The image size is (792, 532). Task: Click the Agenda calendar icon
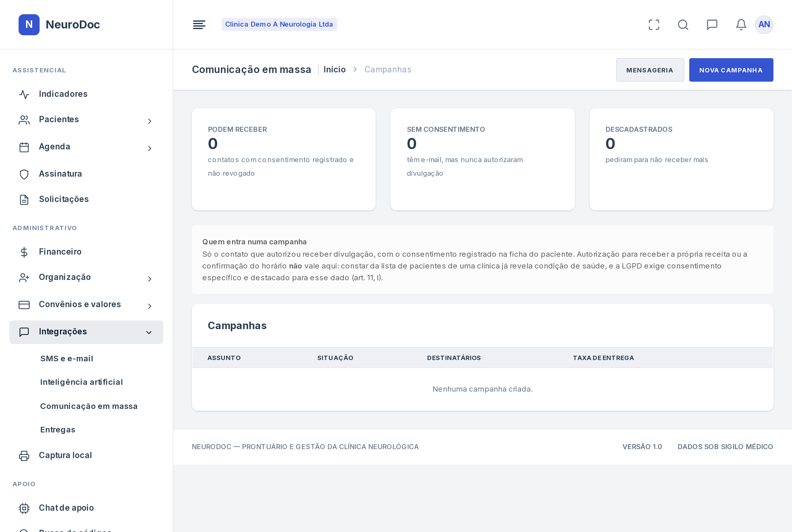click(x=24, y=147)
